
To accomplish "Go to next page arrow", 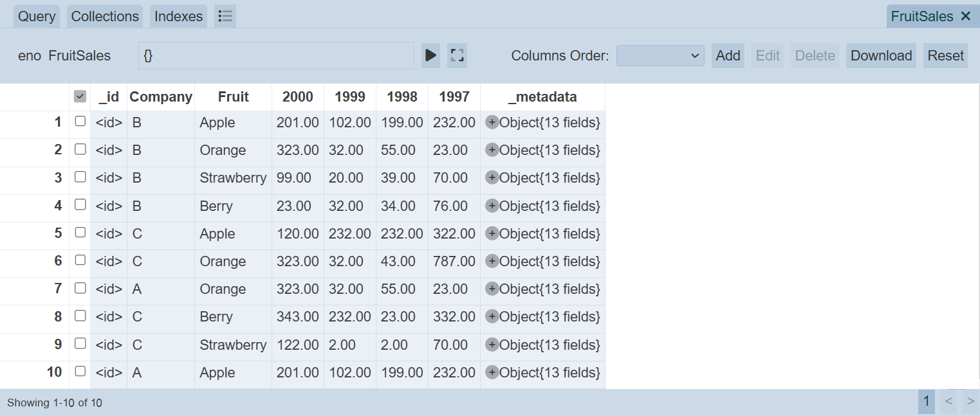I will (970, 402).
